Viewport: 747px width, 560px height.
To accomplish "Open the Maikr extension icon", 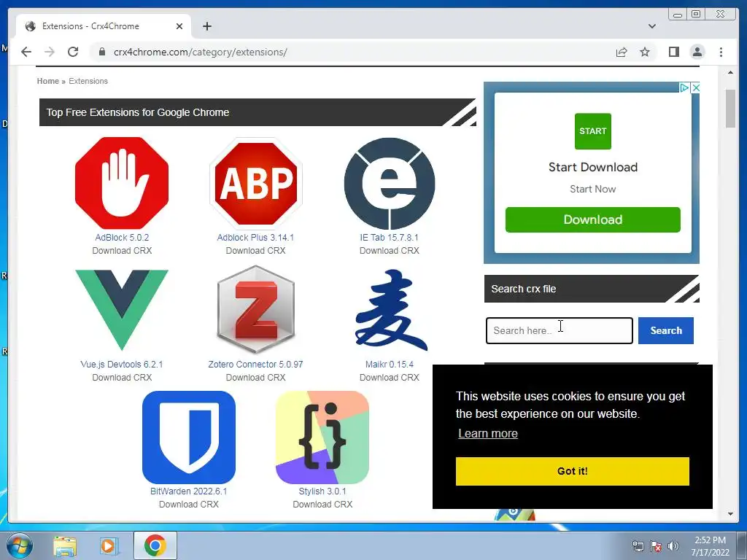I will 391,308.
